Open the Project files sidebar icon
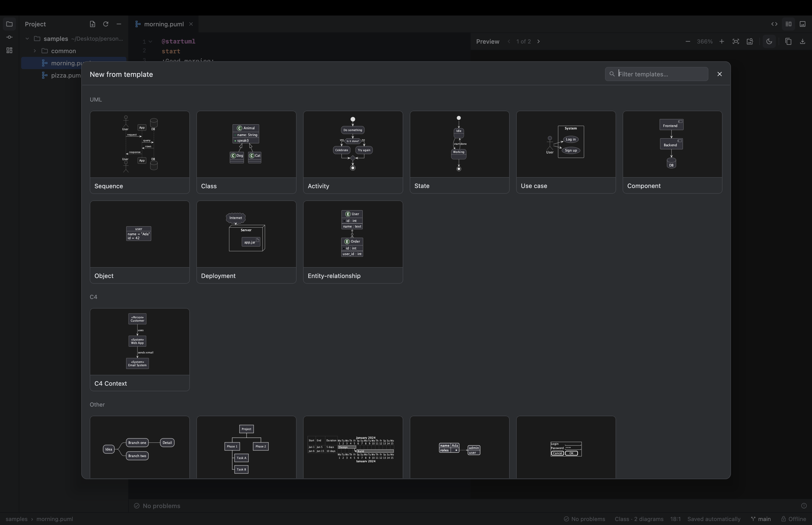812x525 pixels. [x=9, y=24]
